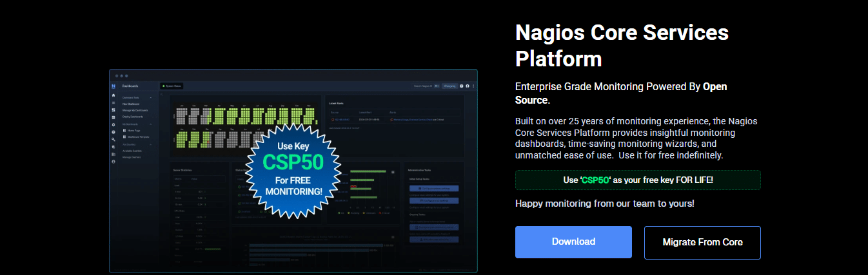
Task: Click 'Happy monitoring from our team to yours!' text
Action: (605, 204)
